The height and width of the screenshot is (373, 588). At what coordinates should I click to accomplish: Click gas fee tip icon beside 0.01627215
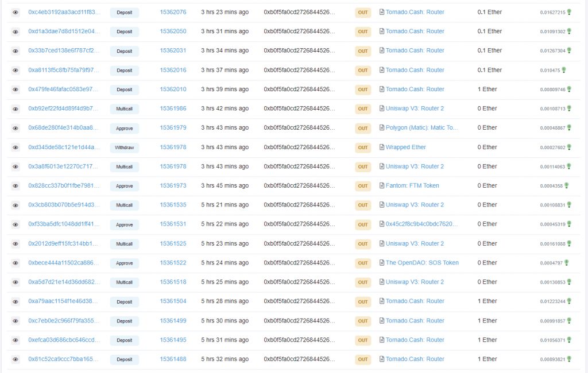[x=569, y=12]
